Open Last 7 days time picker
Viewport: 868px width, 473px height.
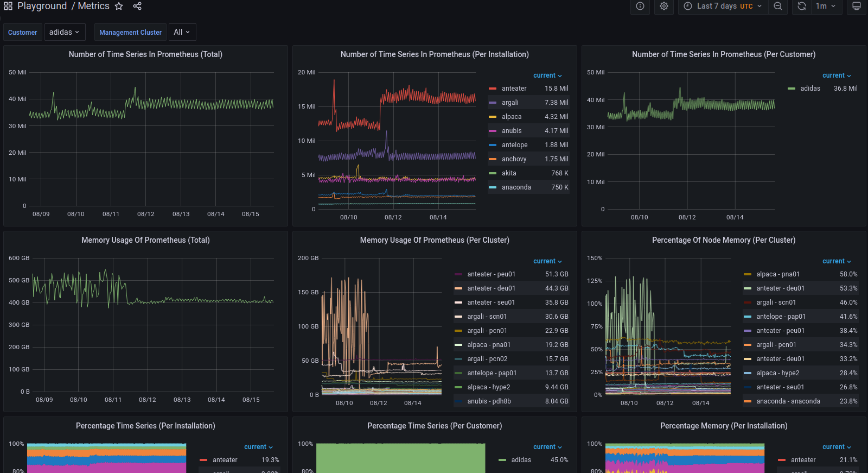(x=723, y=6)
